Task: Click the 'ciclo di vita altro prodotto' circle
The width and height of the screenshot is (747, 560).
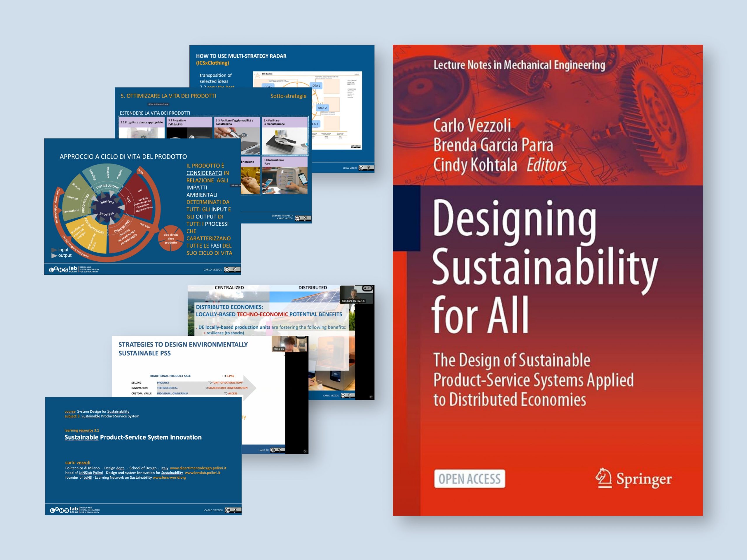Action: click(x=171, y=239)
